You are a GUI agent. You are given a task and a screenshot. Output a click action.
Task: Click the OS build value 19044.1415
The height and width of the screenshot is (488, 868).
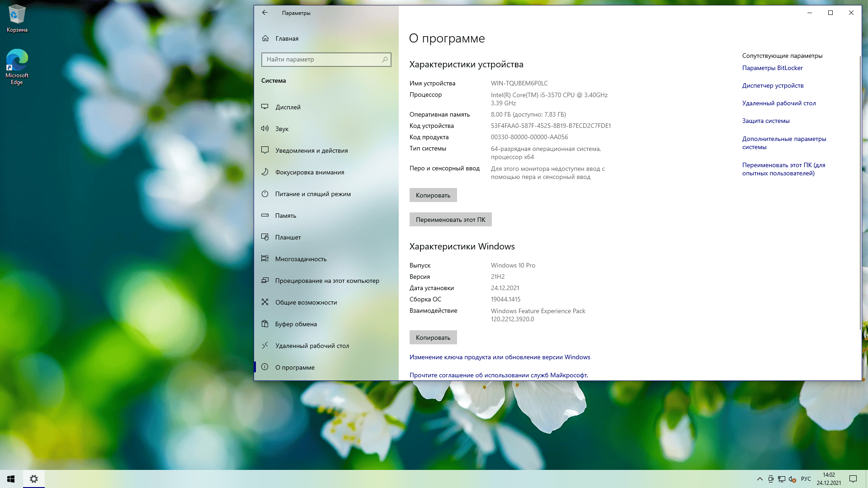pyautogui.click(x=505, y=299)
